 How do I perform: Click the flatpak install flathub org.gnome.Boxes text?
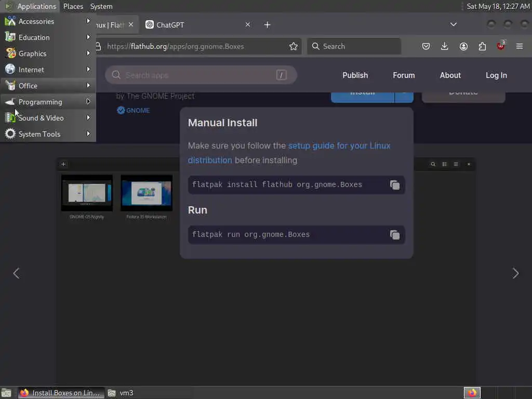click(x=277, y=184)
